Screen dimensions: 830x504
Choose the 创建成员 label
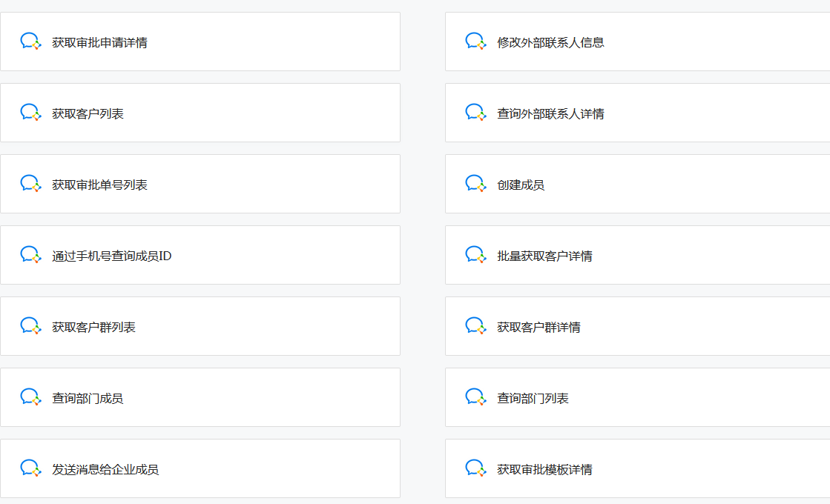point(521,185)
